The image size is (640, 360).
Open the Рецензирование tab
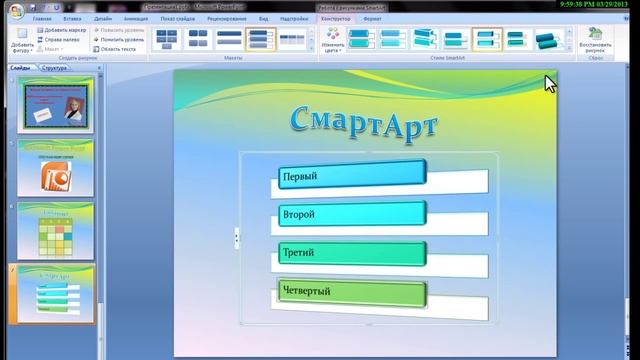tap(227, 19)
